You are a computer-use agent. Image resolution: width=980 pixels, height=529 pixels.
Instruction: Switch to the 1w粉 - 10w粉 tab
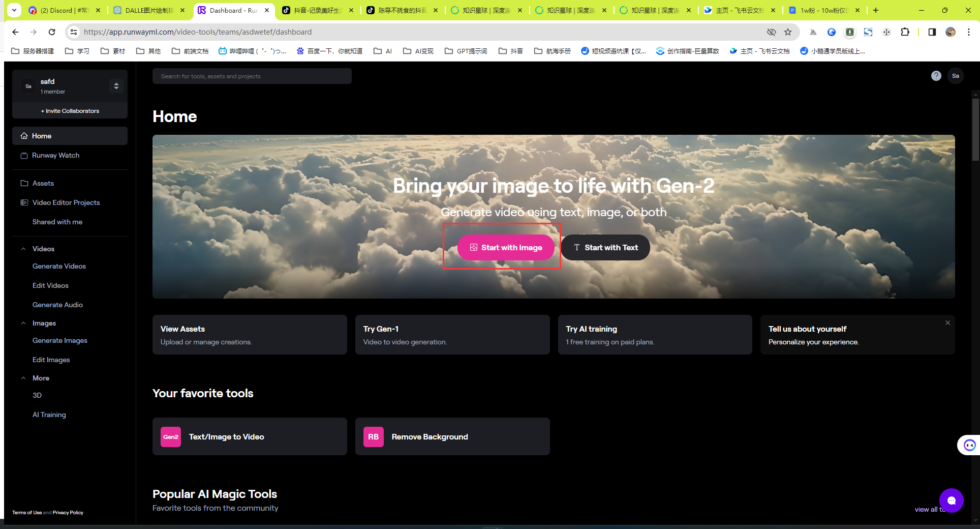pos(824,10)
